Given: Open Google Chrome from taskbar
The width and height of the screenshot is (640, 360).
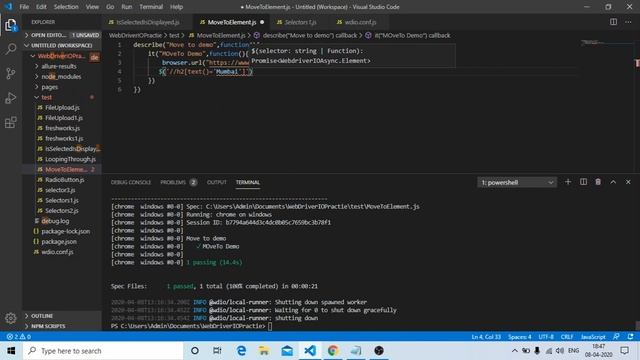Looking at the screenshot, I should [x=333, y=351].
